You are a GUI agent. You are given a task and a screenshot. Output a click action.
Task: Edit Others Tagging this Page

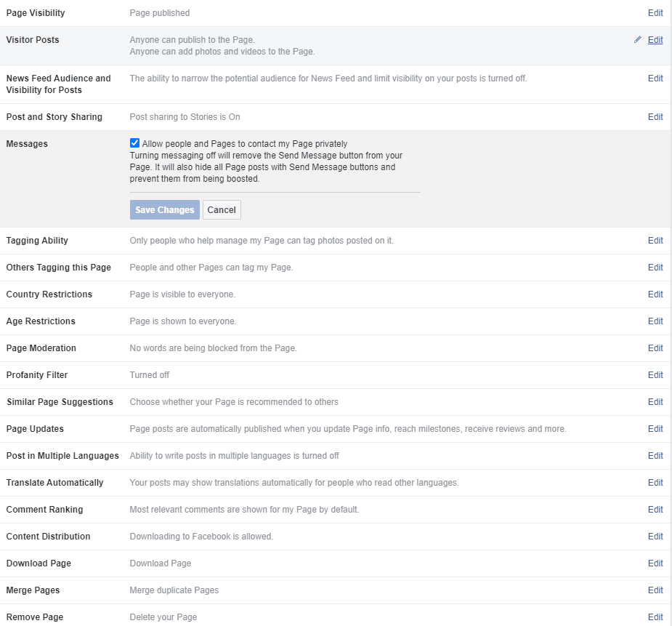click(x=655, y=267)
